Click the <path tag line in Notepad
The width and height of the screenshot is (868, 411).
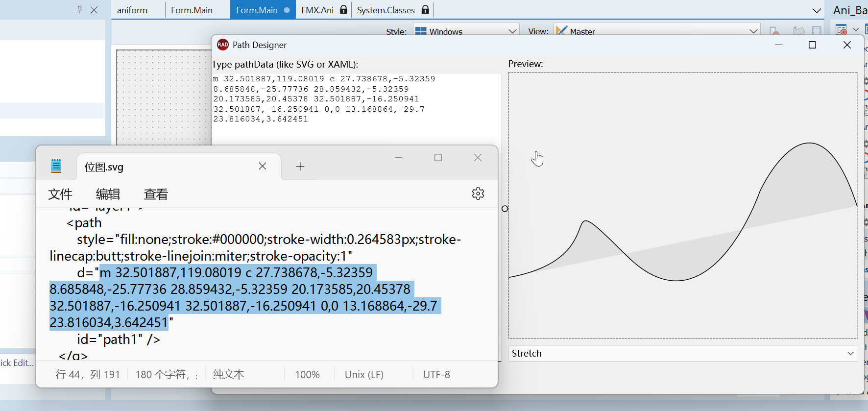(x=84, y=223)
